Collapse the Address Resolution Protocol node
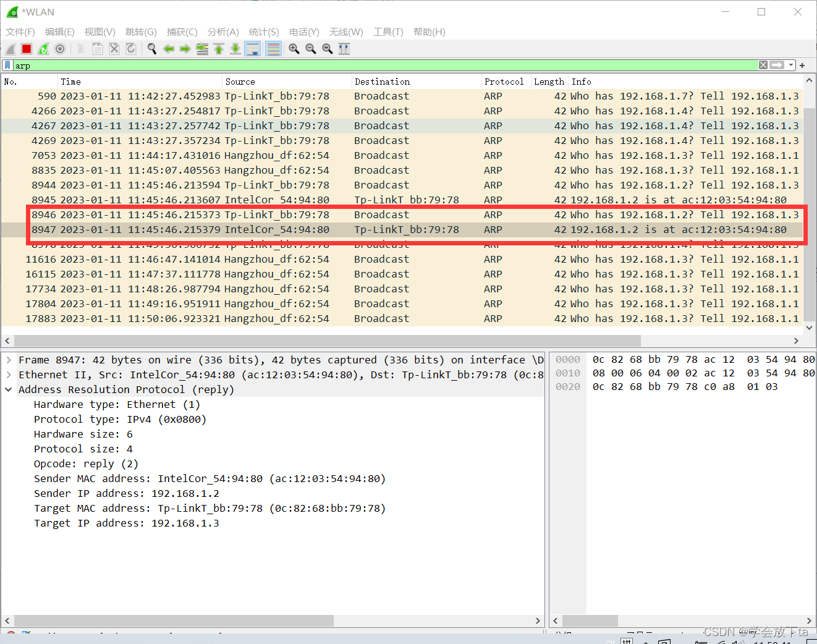Viewport: 817px width, 644px height. click(x=9, y=389)
